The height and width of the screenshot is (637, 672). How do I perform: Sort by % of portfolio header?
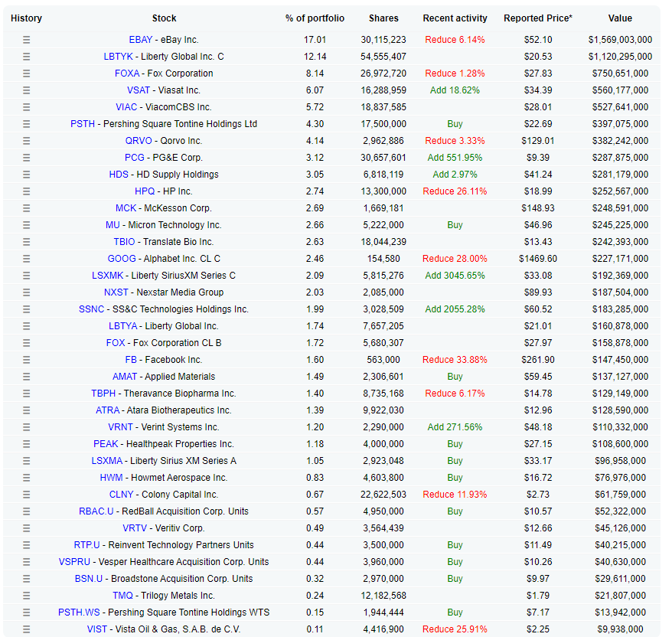click(315, 18)
